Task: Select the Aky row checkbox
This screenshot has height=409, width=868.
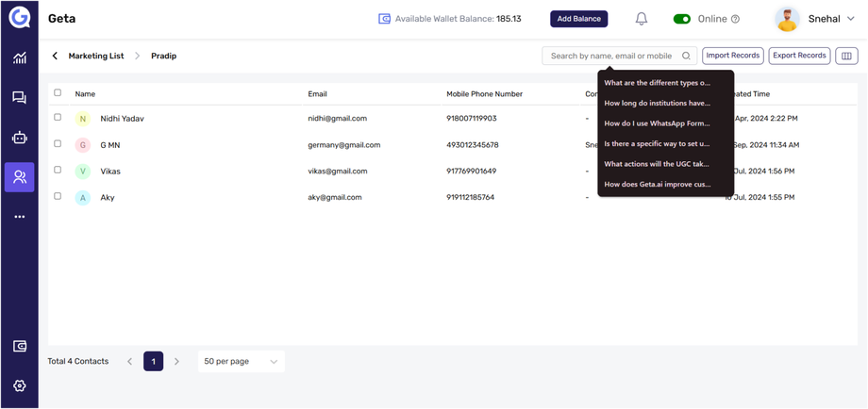Action: pyautogui.click(x=58, y=196)
